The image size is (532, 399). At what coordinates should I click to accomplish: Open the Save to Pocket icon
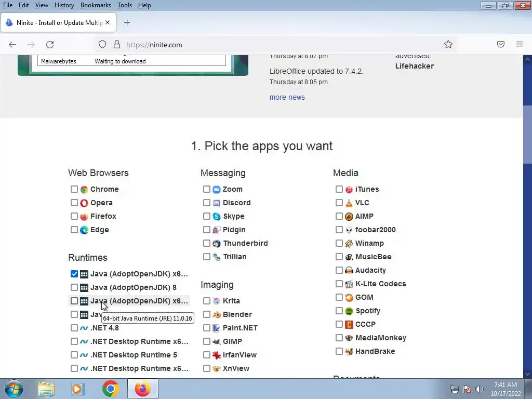pyautogui.click(x=501, y=45)
